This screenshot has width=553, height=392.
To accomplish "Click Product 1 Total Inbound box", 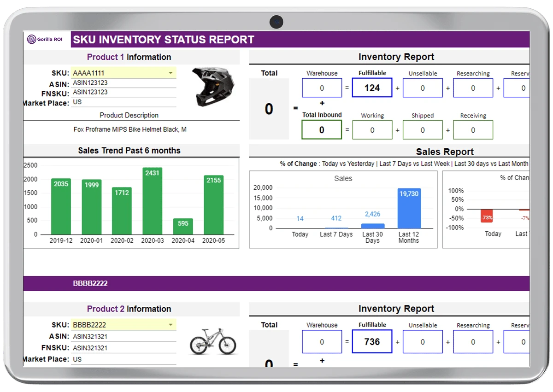I will click(322, 130).
